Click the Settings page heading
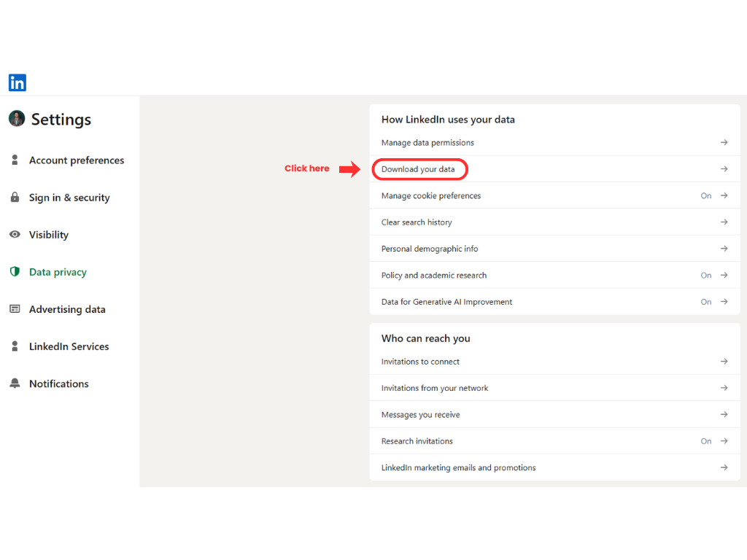747x560 pixels. (x=61, y=120)
